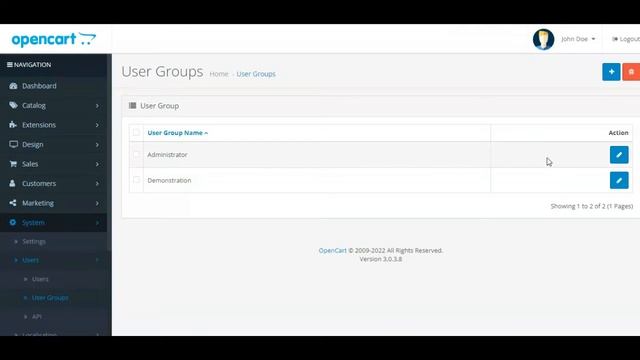Click the Dashboard gauge icon
The width and height of the screenshot is (640, 360).
[x=13, y=86]
